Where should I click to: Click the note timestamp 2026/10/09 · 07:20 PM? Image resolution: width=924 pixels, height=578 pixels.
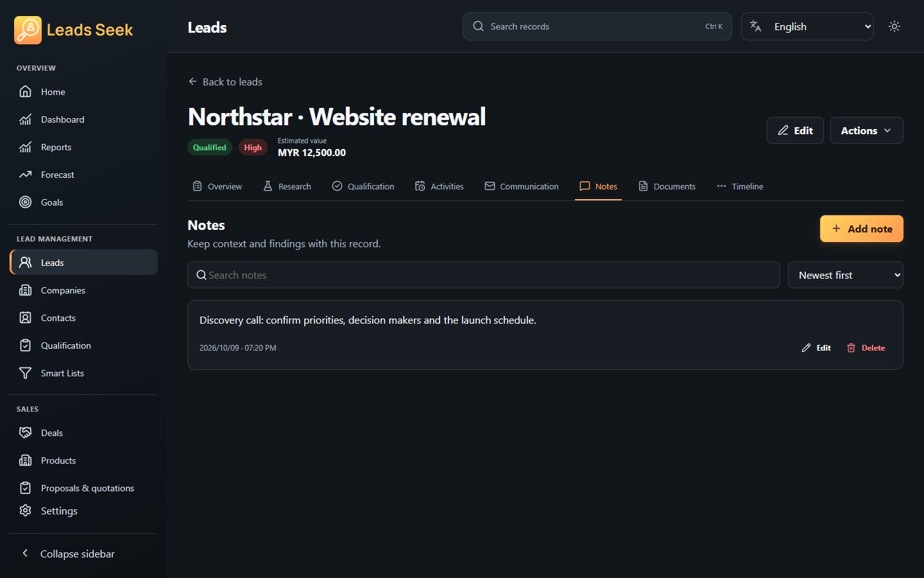(238, 347)
